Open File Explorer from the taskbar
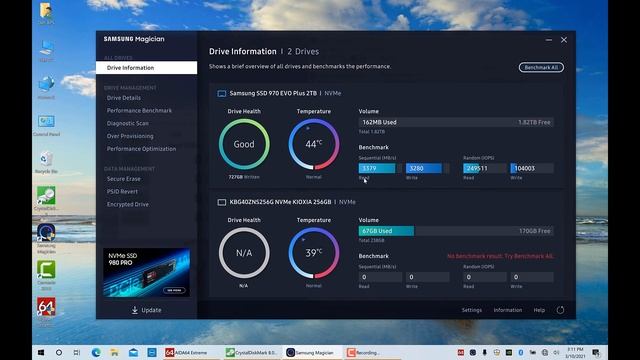Image resolution: width=640 pixels, height=360 pixels. click(114, 352)
